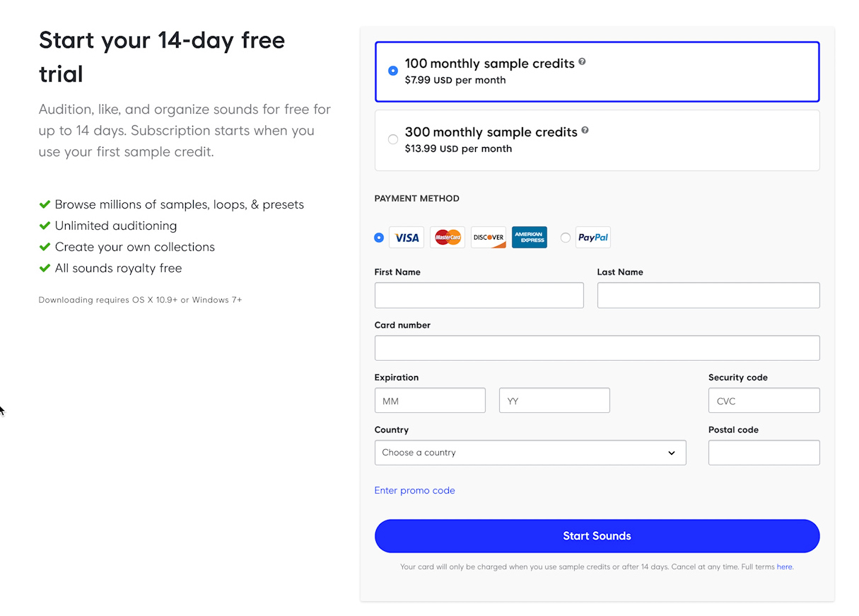This screenshot has width=859, height=616.
Task: Select the credit card payment radio button
Action: (x=379, y=238)
